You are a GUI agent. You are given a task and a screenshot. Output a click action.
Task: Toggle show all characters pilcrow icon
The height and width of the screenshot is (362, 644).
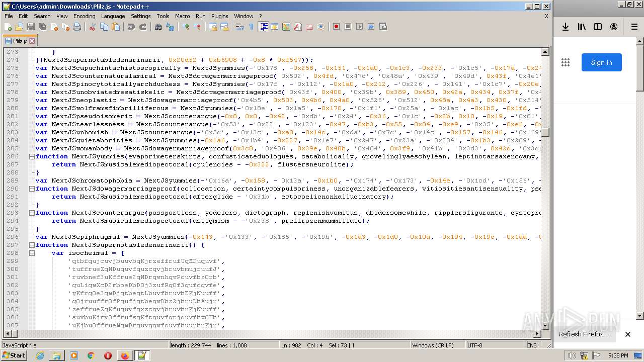[251, 27]
